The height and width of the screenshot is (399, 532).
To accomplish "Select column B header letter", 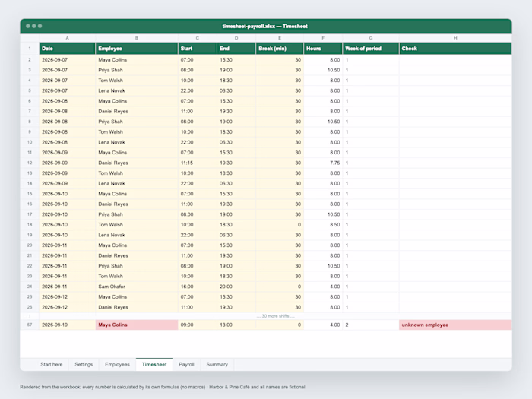I will click(x=137, y=38).
